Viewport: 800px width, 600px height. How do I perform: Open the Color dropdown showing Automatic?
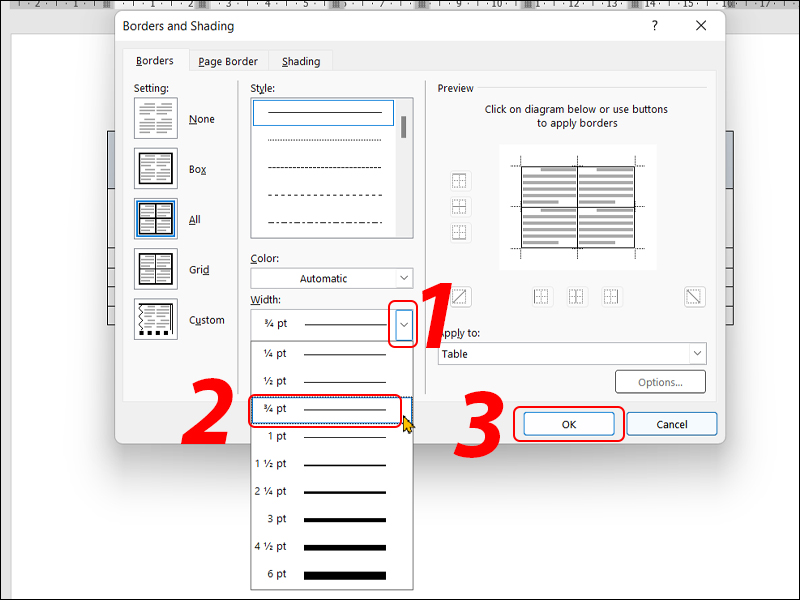(x=331, y=279)
